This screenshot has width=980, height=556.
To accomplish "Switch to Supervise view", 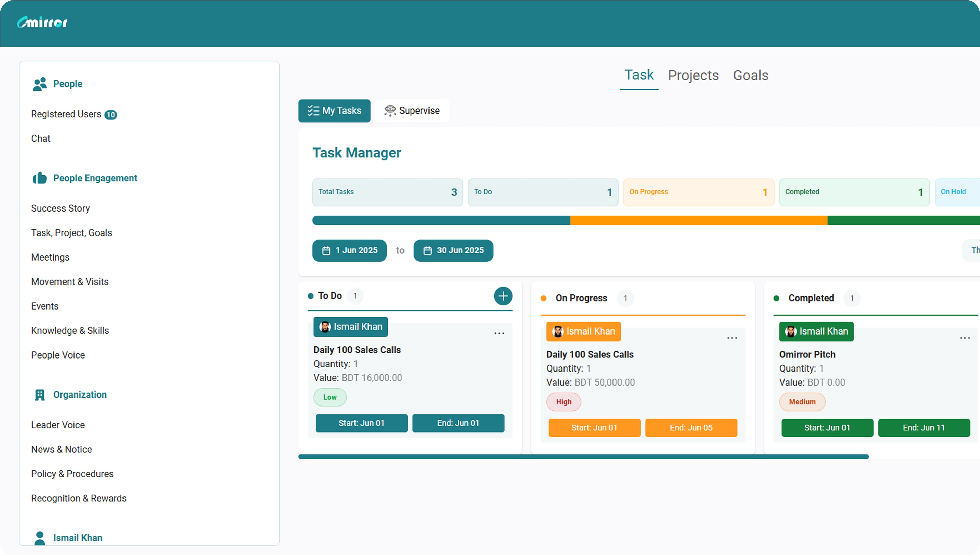I will pos(412,111).
